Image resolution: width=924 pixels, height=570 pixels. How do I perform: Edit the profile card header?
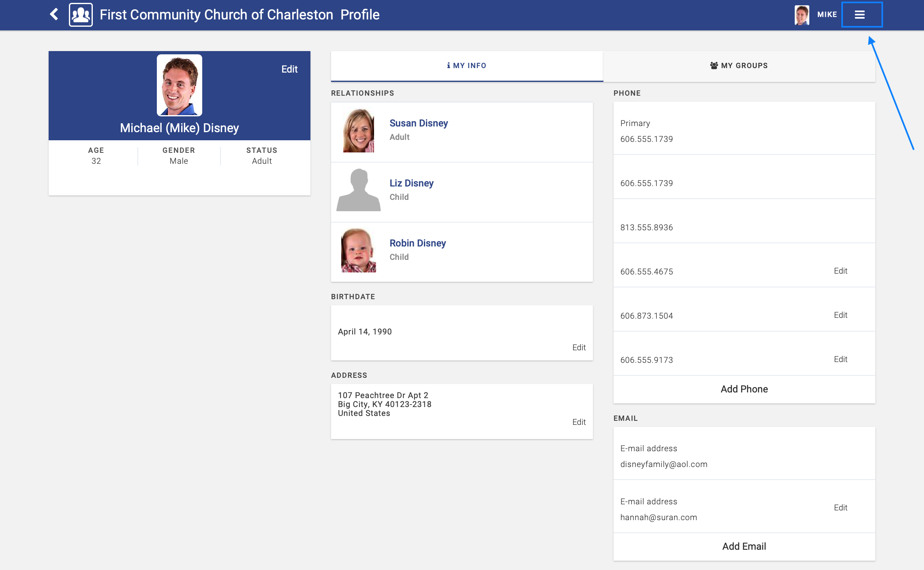pyautogui.click(x=289, y=69)
